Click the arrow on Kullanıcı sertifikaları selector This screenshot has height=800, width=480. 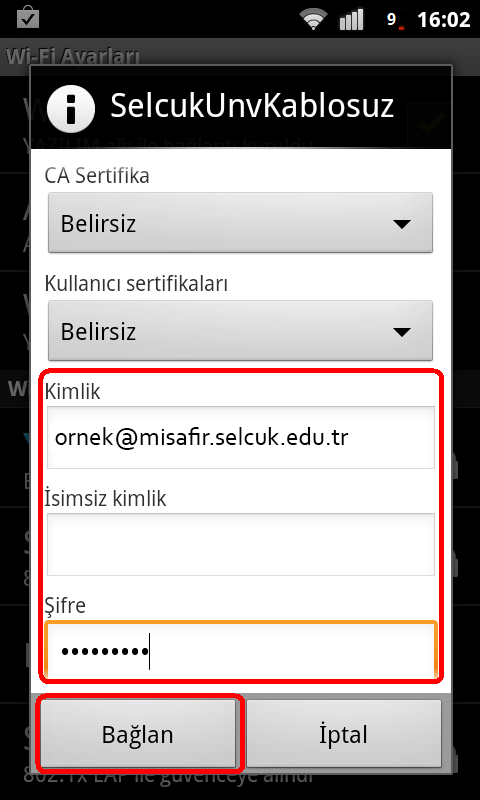click(402, 332)
